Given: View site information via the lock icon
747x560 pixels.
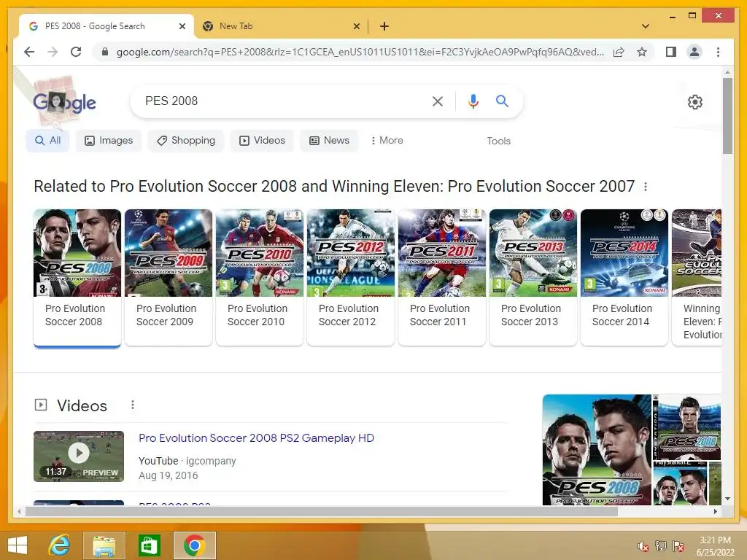Looking at the screenshot, I should (105, 52).
